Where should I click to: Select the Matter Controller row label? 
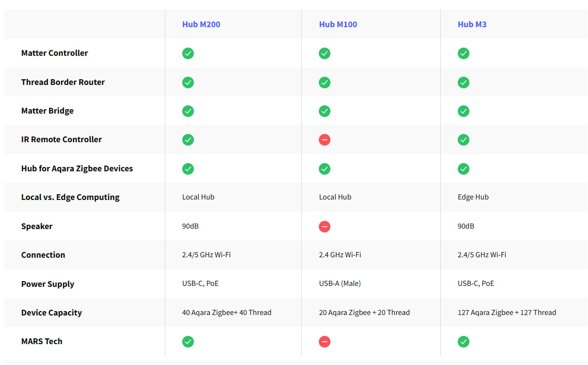[54, 53]
